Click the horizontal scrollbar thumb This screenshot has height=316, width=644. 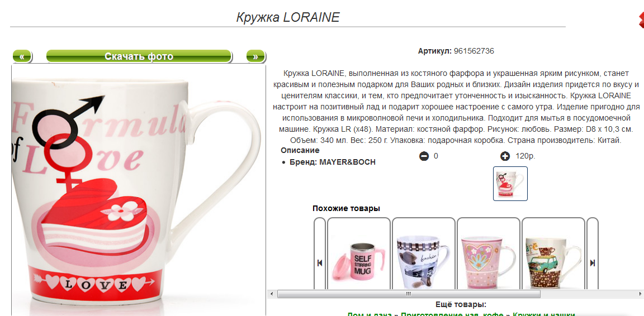409,294
